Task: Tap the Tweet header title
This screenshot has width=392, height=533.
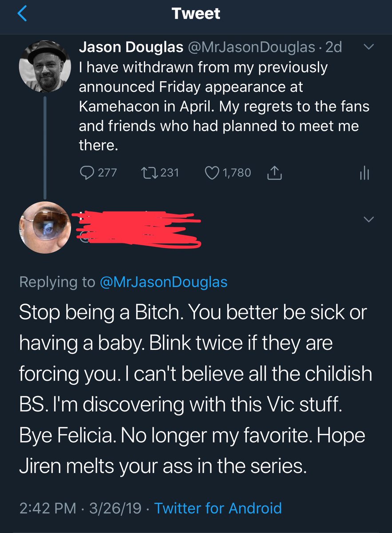Action: click(x=196, y=14)
